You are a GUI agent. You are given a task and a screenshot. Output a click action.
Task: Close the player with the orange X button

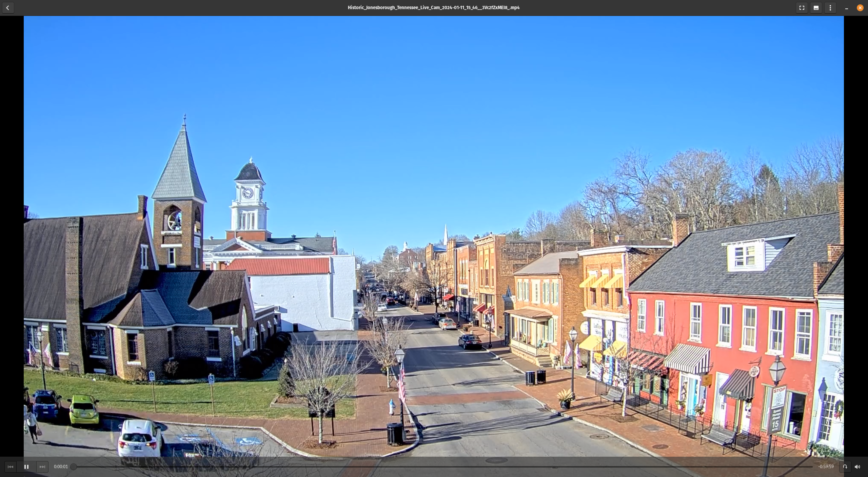click(860, 8)
